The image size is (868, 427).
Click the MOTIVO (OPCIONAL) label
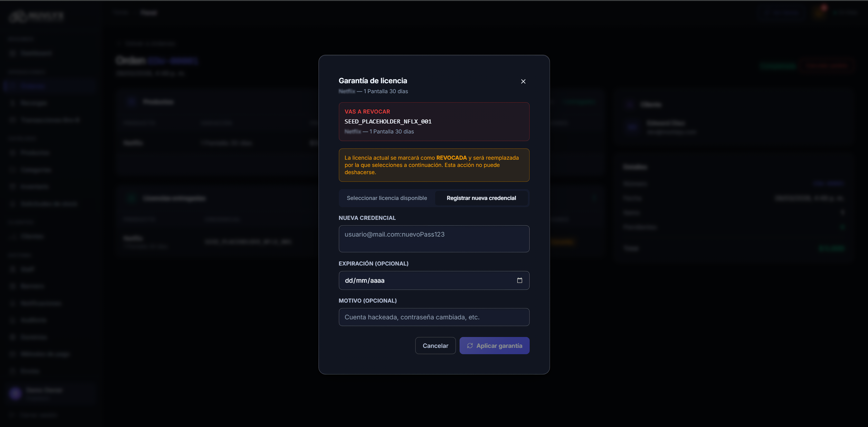tap(368, 300)
